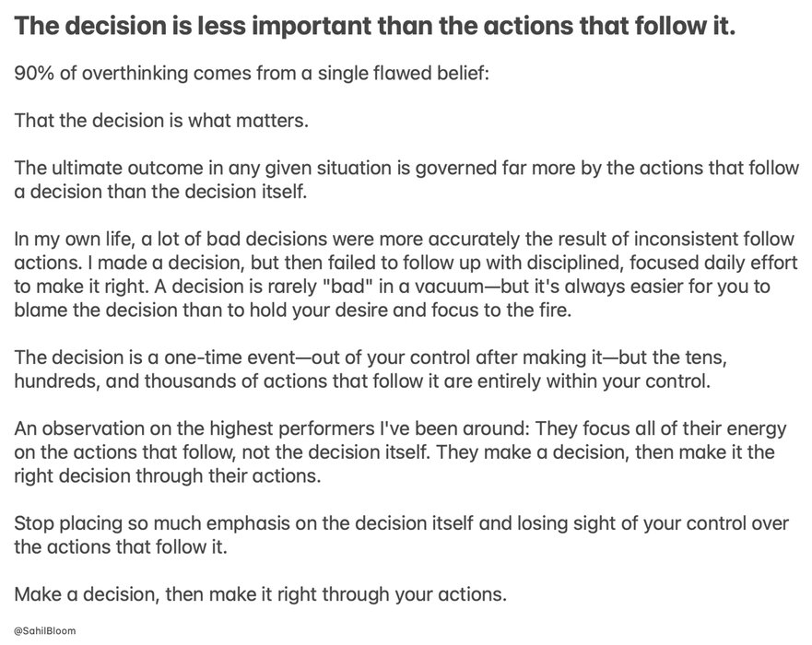Click the @SahilBloom handle at the bottom
The image size is (812, 645).
44,630
